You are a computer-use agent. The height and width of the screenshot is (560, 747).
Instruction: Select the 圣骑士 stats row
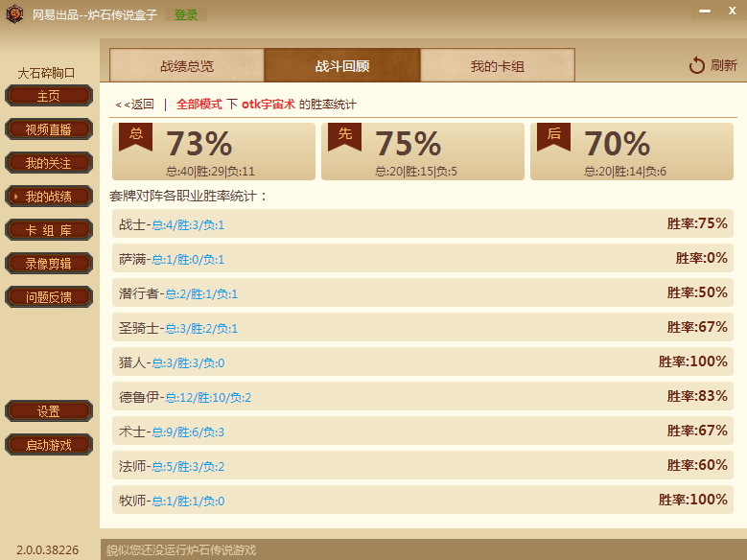[x=423, y=327]
